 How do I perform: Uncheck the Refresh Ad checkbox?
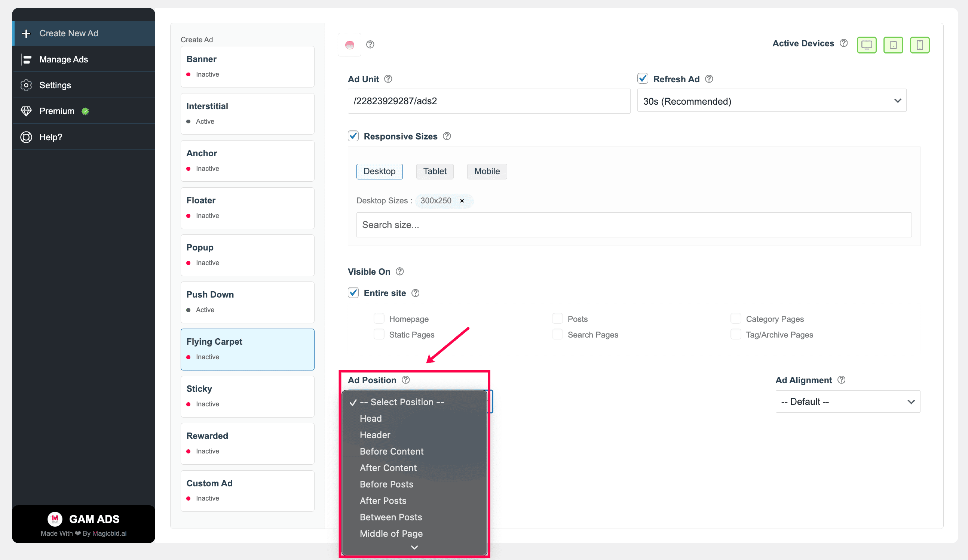click(x=643, y=79)
